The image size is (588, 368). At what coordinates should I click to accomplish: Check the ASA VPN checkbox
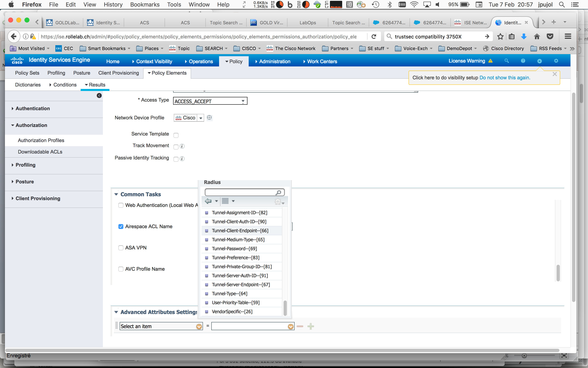click(x=121, y=248)
